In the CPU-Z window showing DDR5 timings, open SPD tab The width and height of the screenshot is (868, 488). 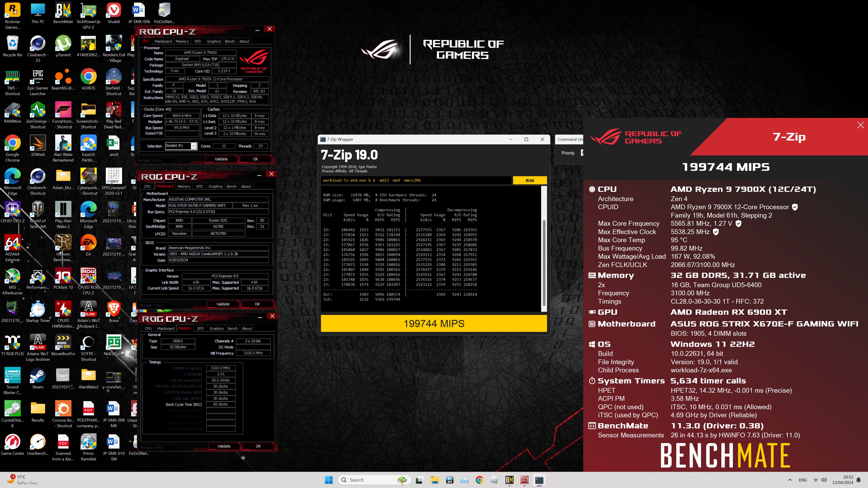pos(200,328)
